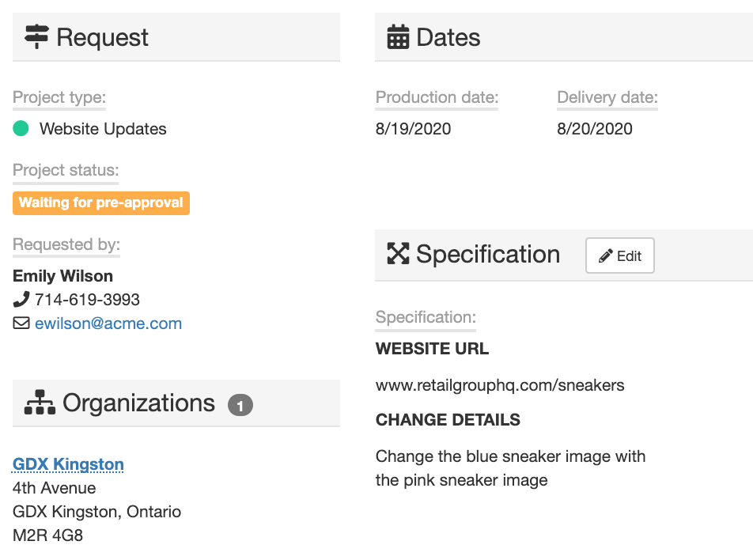753x560 pixels.
Task: Open the Project type field label
Action: (59, 97)
